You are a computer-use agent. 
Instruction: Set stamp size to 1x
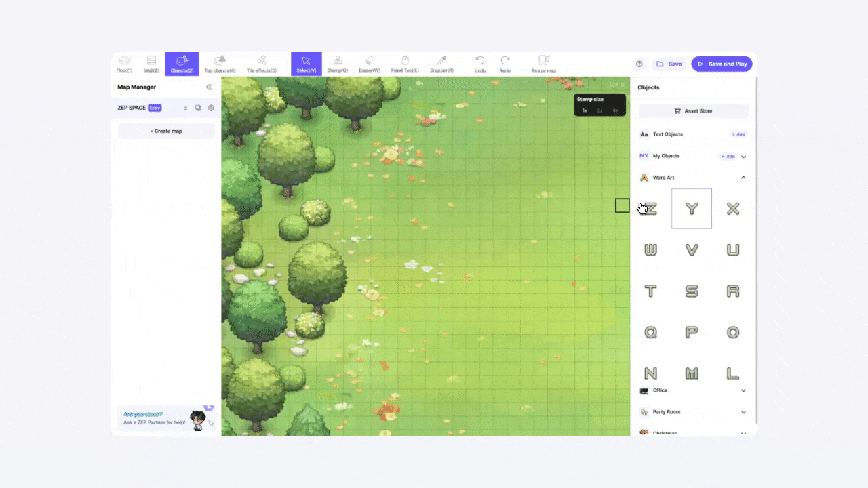(x=585, y=110)
